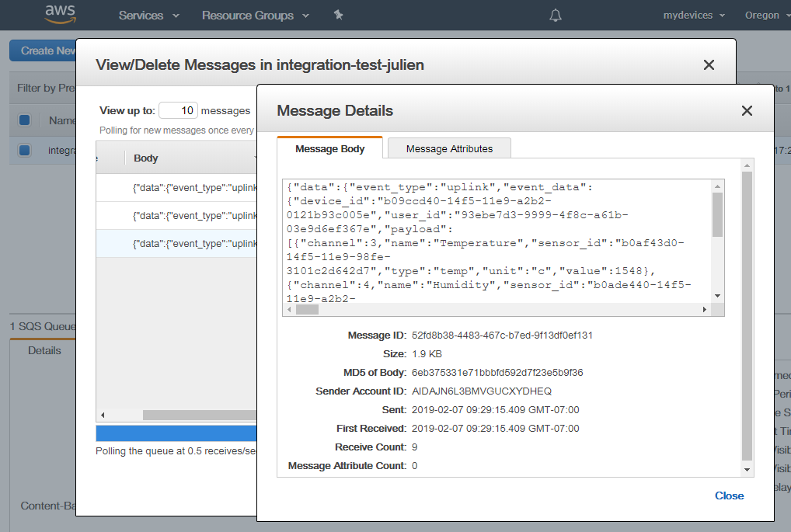Open the notifications bell icon
The width and height of the screenshot is (791, 532).
click(555, 16)
